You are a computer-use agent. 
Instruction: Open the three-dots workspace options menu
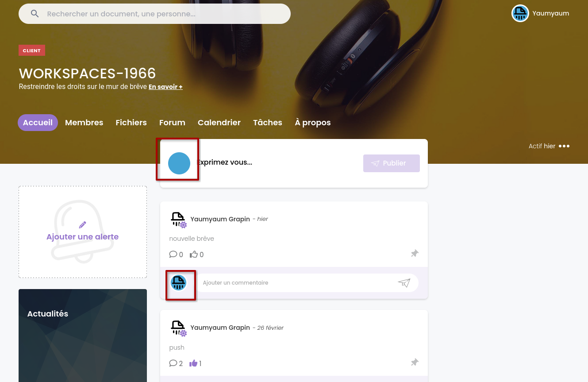pos(564,146)
